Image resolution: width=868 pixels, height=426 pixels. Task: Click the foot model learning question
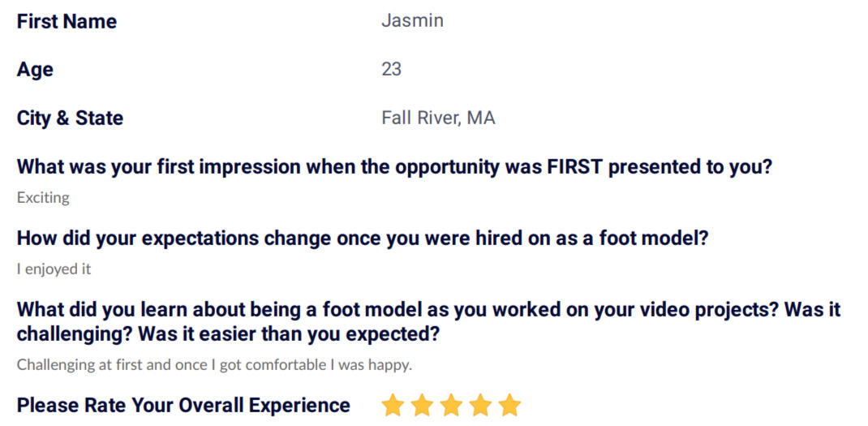429,322
